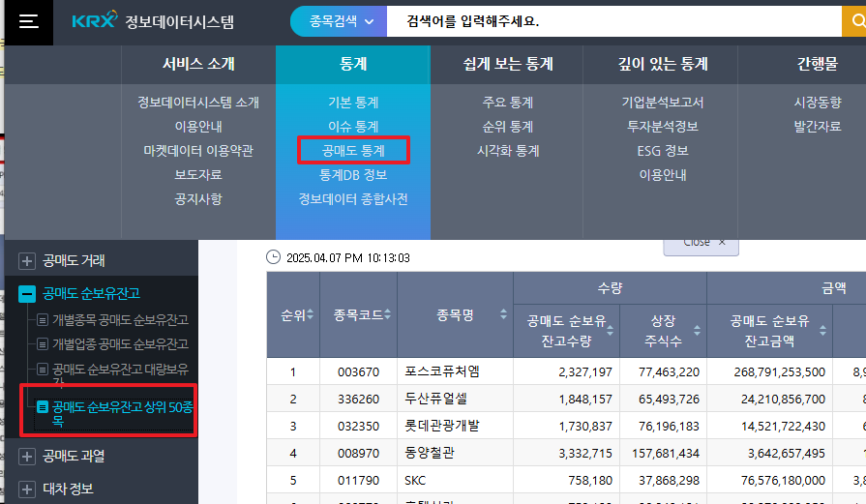
Task: Open the 쉽게 보는 통계 menu
Action: tap(508, 64)
